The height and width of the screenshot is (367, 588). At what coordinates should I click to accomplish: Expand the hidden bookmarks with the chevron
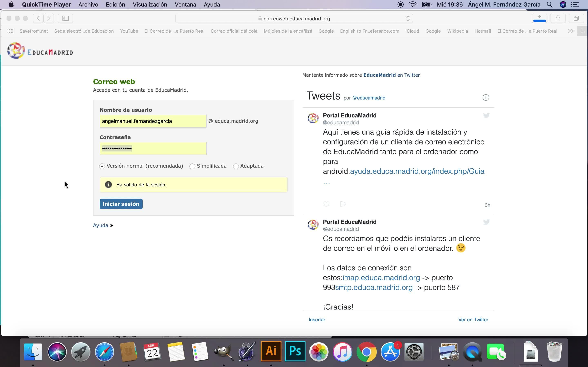571,31
